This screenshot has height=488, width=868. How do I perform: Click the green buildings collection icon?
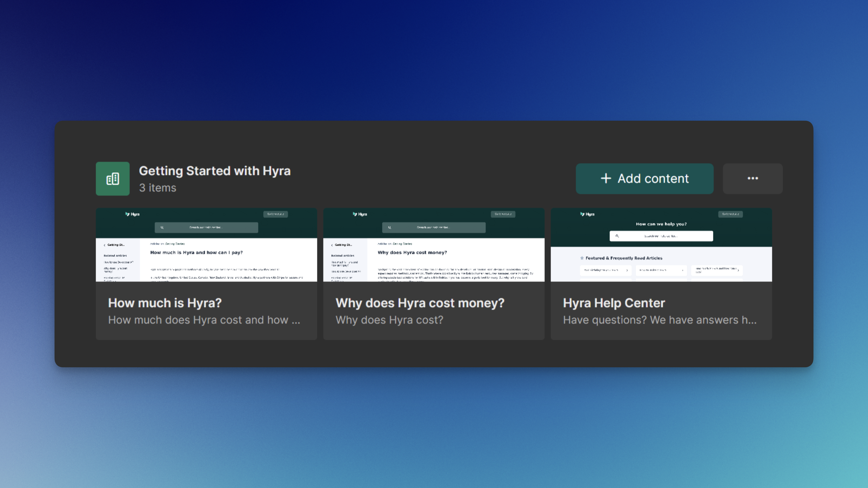pos(113,178)
